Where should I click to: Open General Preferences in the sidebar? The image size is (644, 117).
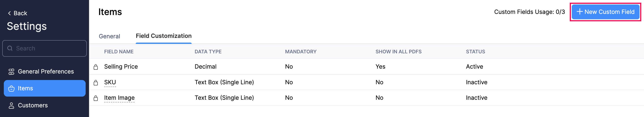[x=46, y=72]
